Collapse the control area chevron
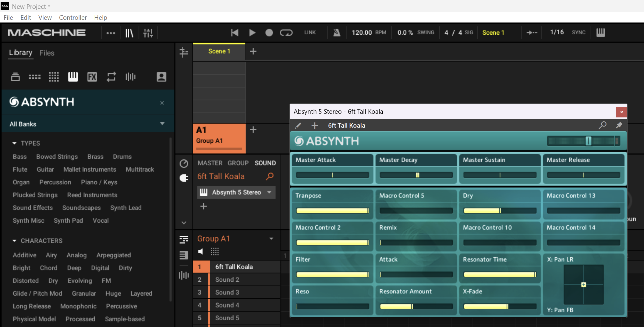Image resolution: width=644 pixels, height=327 pixels. (184, 223)
